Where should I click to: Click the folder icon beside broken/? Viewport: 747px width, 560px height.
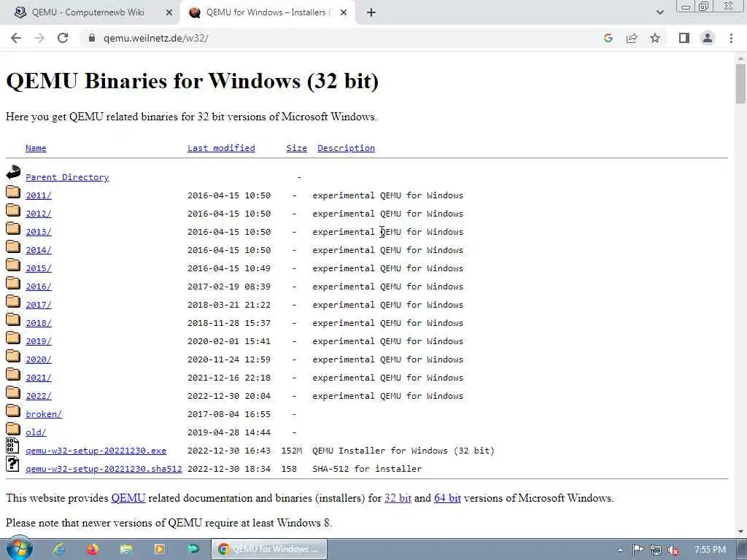pos(13,411)
